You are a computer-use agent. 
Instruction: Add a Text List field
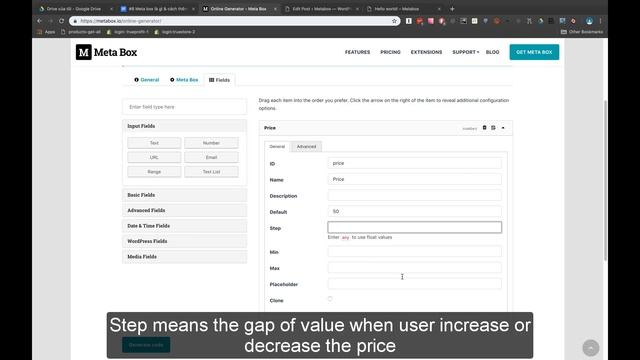[x=211, y=172]
